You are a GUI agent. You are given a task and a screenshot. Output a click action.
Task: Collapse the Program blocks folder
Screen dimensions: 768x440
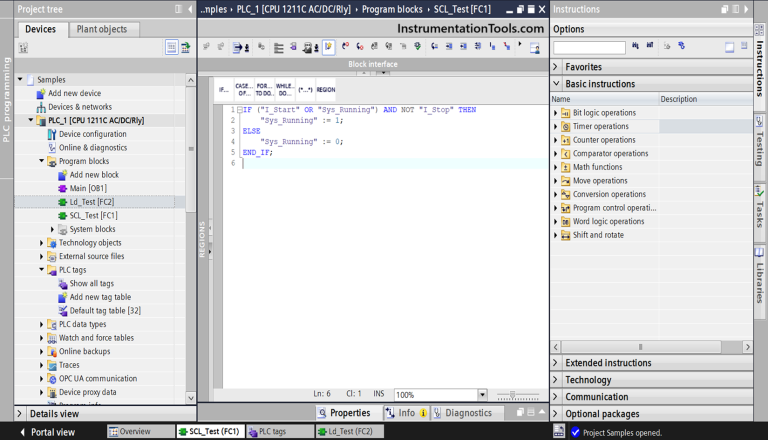41,161
